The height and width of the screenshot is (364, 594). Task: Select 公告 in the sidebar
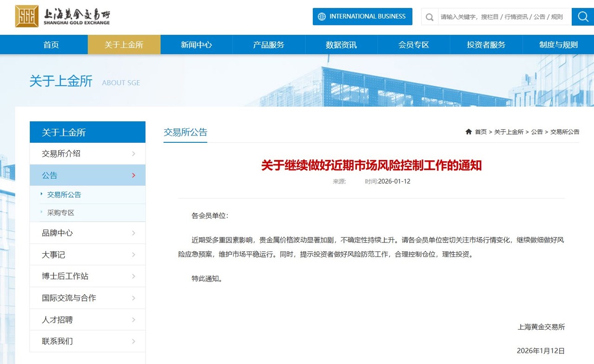(87, 175)
